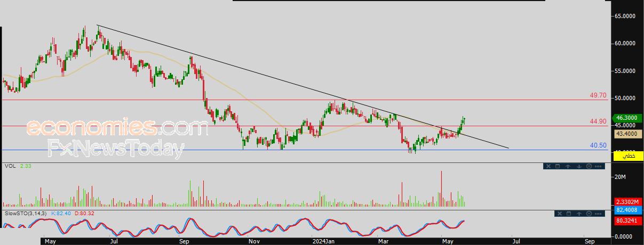This screenshot has height=245, width=644.
Task: Select the 49.70 resistance line label
Action: pyautogui.click(x=598, y=96)
